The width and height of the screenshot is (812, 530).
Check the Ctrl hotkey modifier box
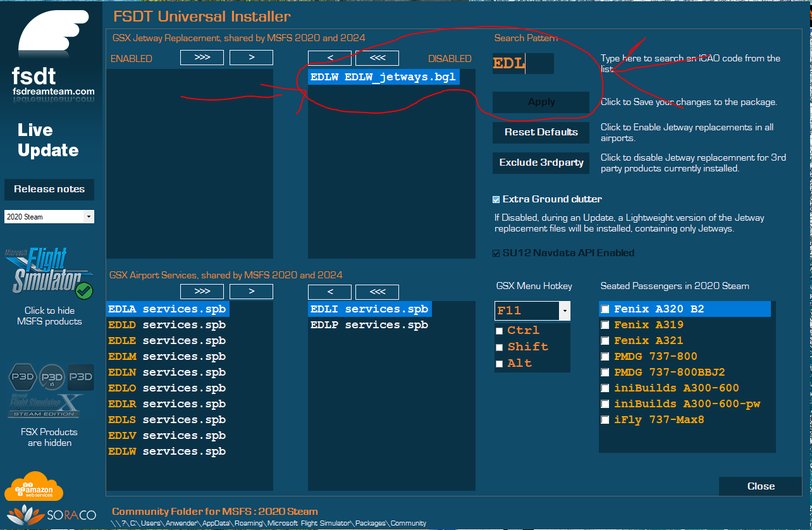click(x=500, y=331)
